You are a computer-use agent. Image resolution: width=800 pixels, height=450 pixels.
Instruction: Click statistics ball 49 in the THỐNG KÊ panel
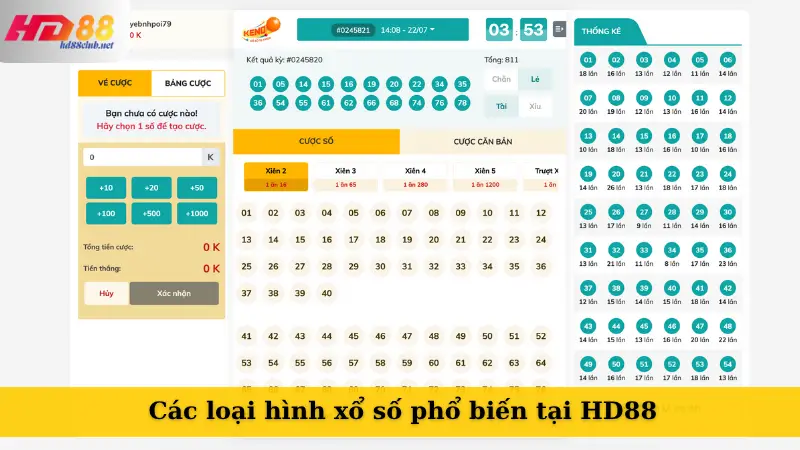point(588,364)
